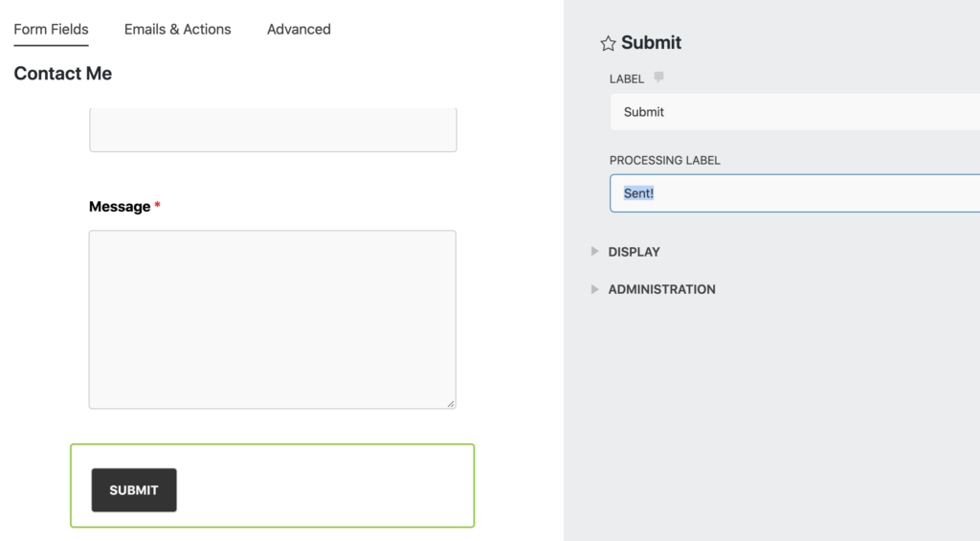Click the Contact Me form title

(62, 73)
